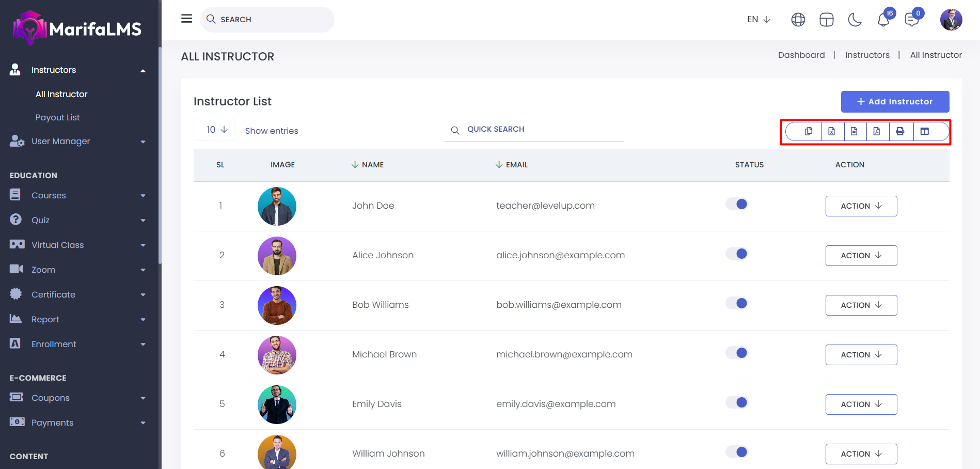This screenshot has height=469, width=980.
Task: Click the Add Instructor button
Action: point(895,102)
